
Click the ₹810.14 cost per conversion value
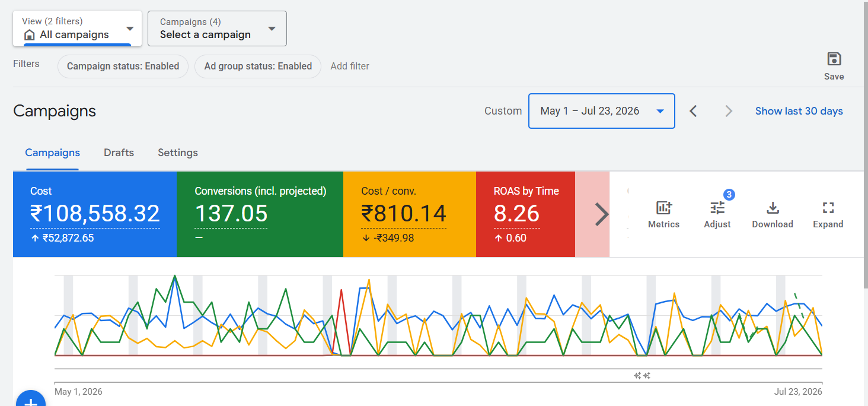tap(404, 214)
